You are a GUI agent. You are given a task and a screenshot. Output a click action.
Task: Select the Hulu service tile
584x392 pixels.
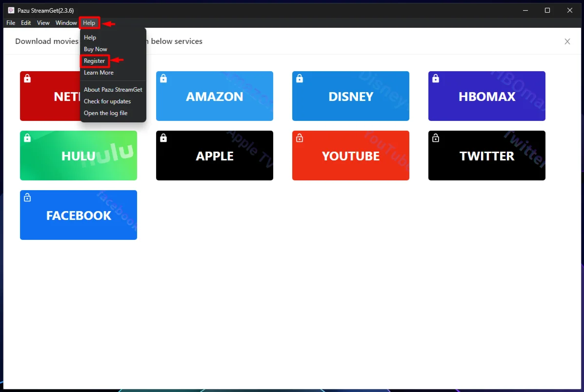[79, 156]
